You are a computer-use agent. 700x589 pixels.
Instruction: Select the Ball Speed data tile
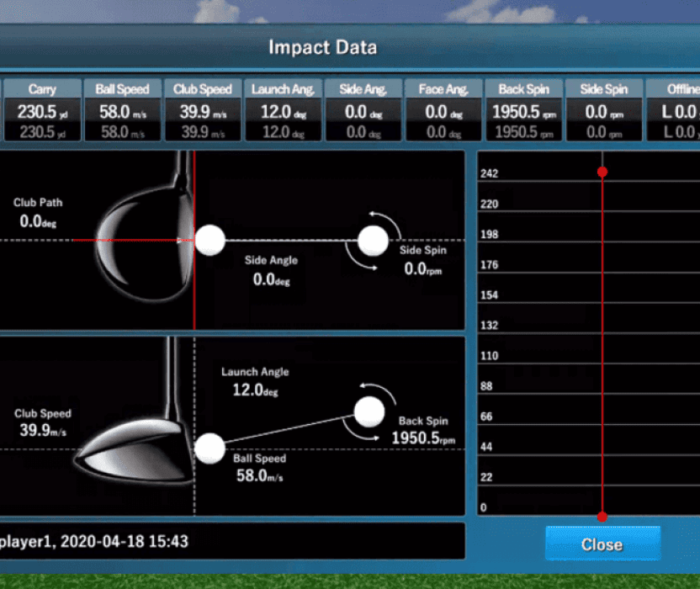122,110
